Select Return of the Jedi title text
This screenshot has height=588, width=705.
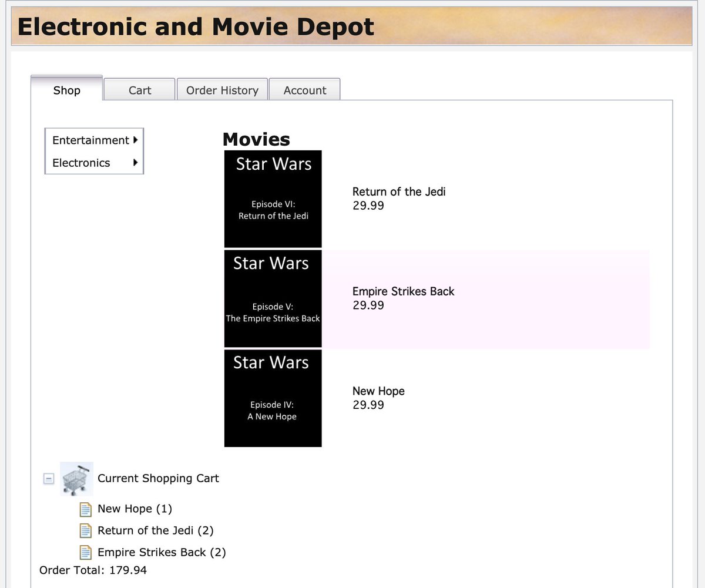click(x=399, y=191)
